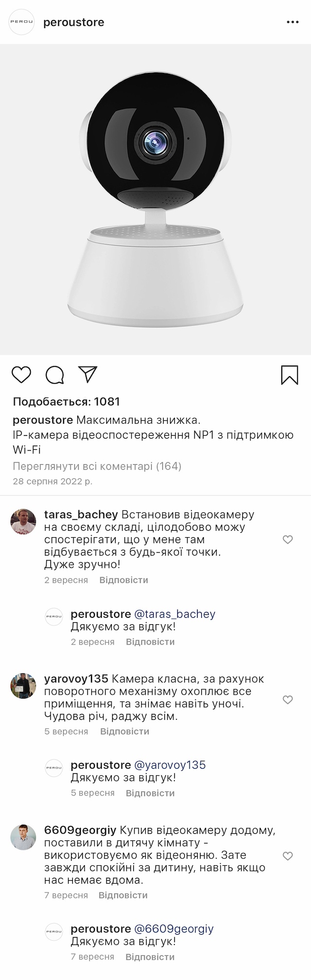Viewport: 311px width, 980px height.
Task: Like the post with the heart icon
Action: 21,375
